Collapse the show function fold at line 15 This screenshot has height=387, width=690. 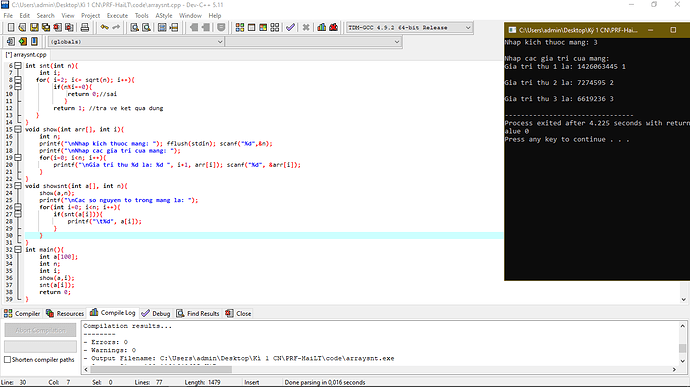pos(18,129)
